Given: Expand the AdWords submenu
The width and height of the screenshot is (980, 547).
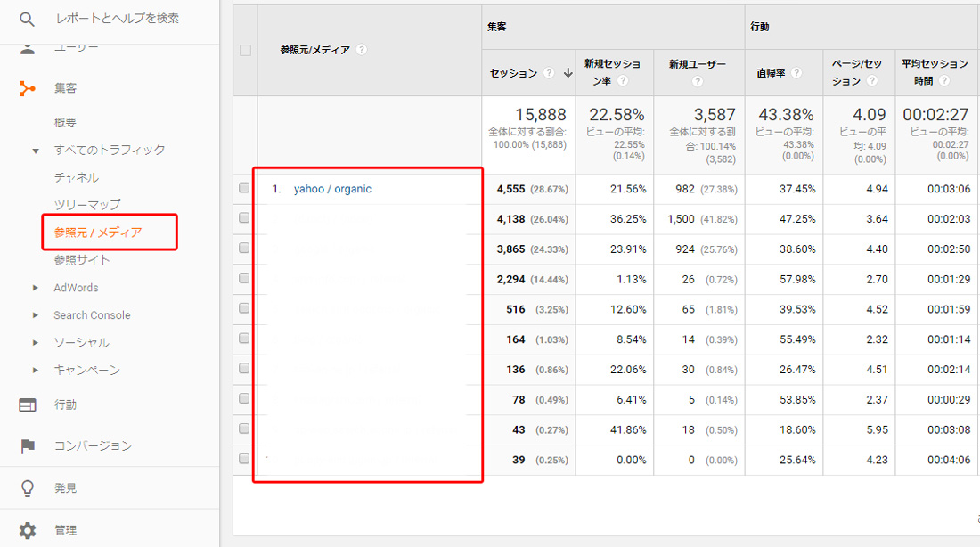Looking at the screenshot, I should 36,288.
